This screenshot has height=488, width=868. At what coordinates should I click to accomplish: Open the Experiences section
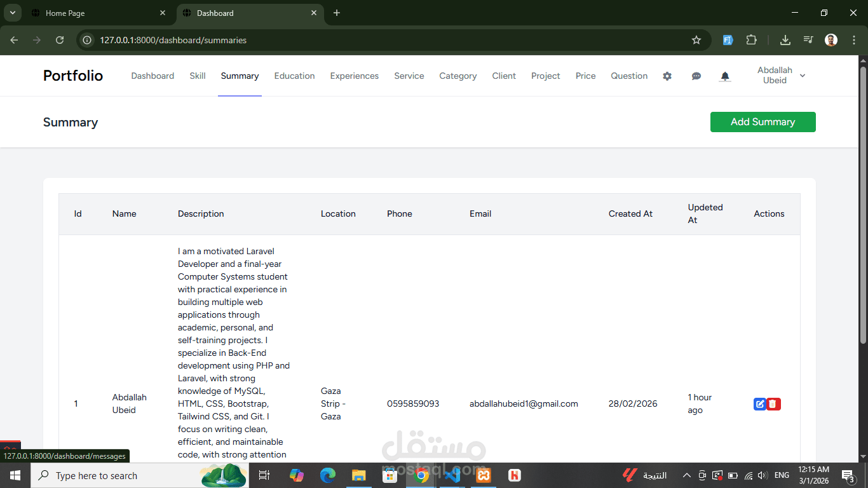355,76
